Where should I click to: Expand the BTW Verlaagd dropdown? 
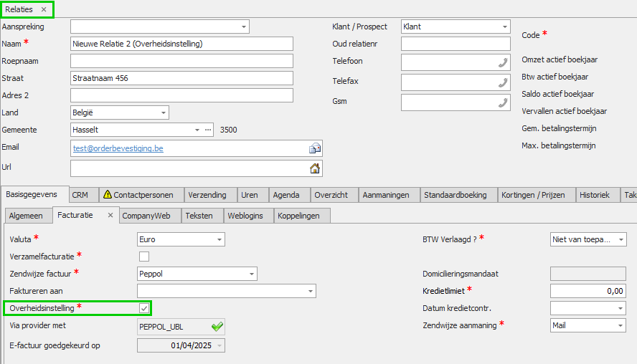tap(621, 239)
